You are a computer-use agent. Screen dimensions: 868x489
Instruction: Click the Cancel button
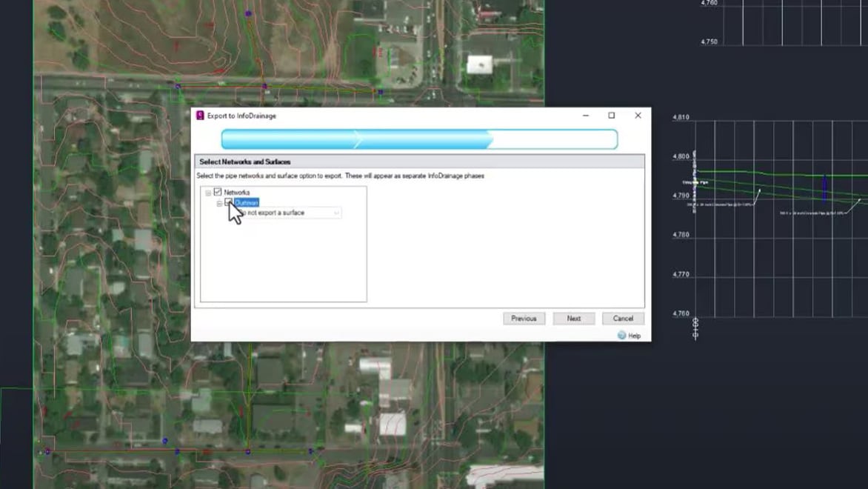point(623,318)
